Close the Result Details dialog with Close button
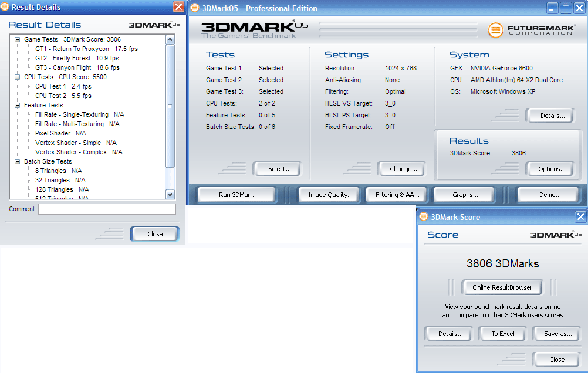Screen dimensions: 588x373 [x=155, y=234]
